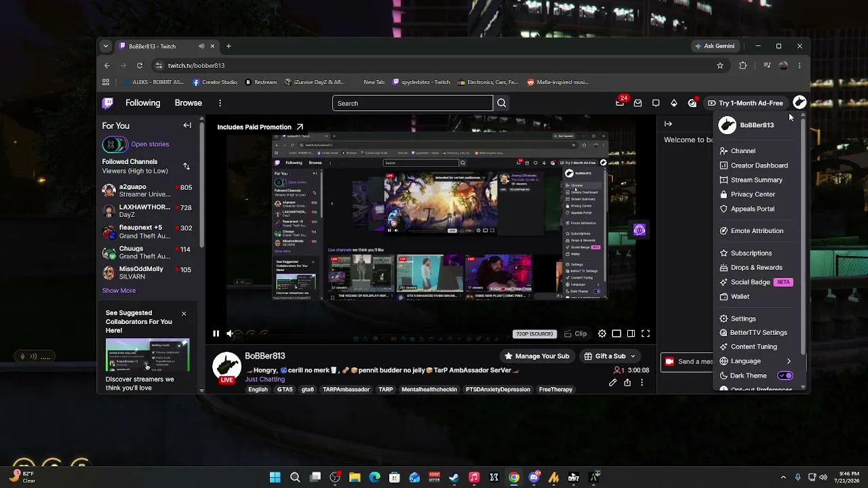The image size is (868, 488).
Task: Click the mini-player rectangle icon
Action: pos(616,333)
